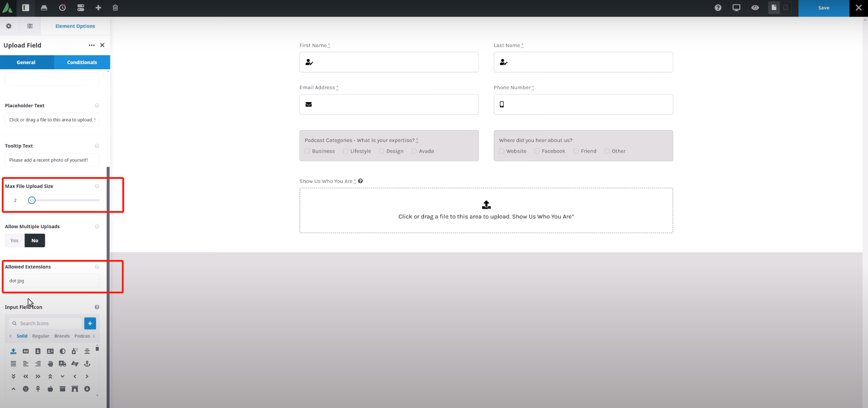Open the library drawer icon
The image size is (868, 408).
click(x=44, y=8)
